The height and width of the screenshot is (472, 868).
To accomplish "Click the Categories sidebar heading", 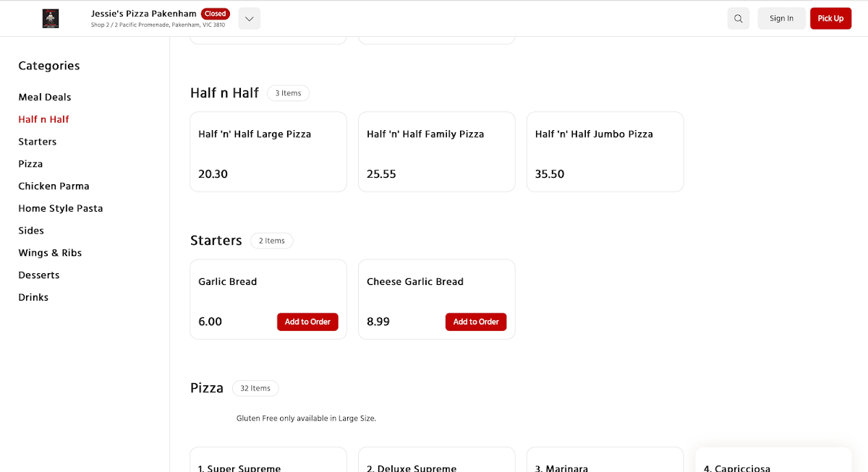I will point(49,66).
